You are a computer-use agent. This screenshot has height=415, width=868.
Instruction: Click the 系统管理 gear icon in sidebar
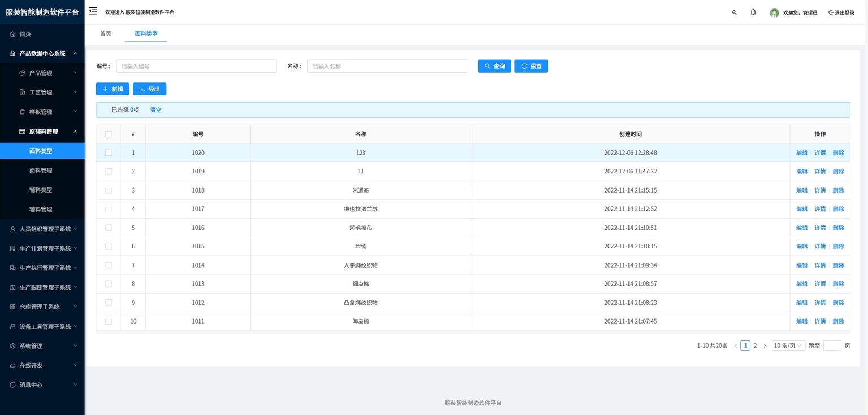pos(13,346)
